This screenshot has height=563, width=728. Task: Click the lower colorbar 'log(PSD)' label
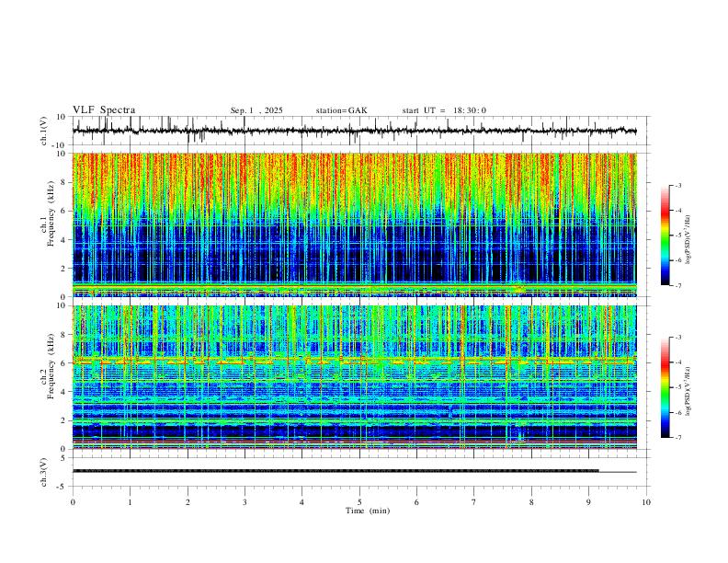point(688,392)
